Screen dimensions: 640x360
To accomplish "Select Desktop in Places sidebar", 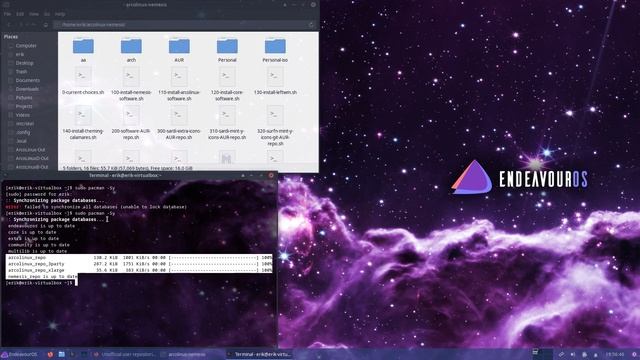I will point(24,63).
